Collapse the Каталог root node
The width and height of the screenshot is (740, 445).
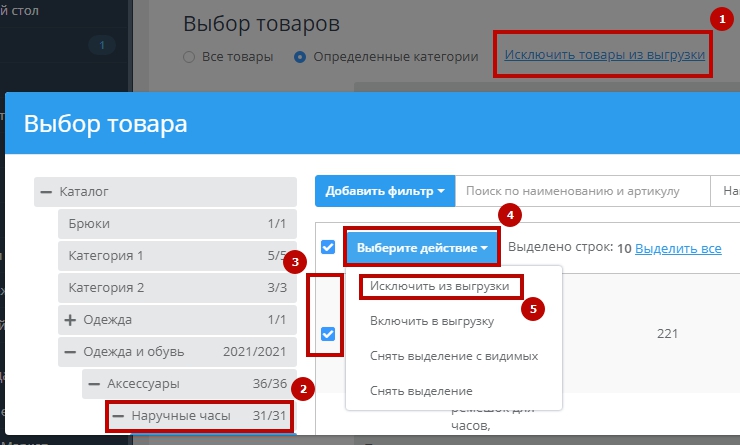pyautogui.click(x=46, y=191)
